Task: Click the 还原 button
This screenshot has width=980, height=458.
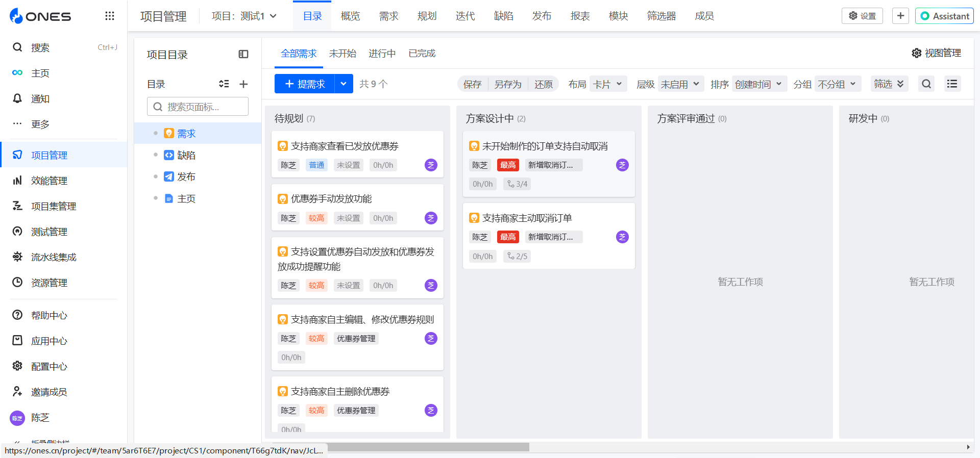Action: pos(544,84)
